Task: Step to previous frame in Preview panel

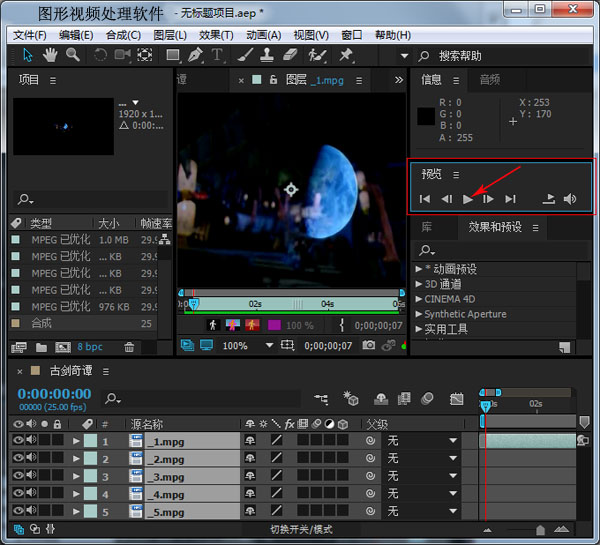Action: tap(446, 199)
